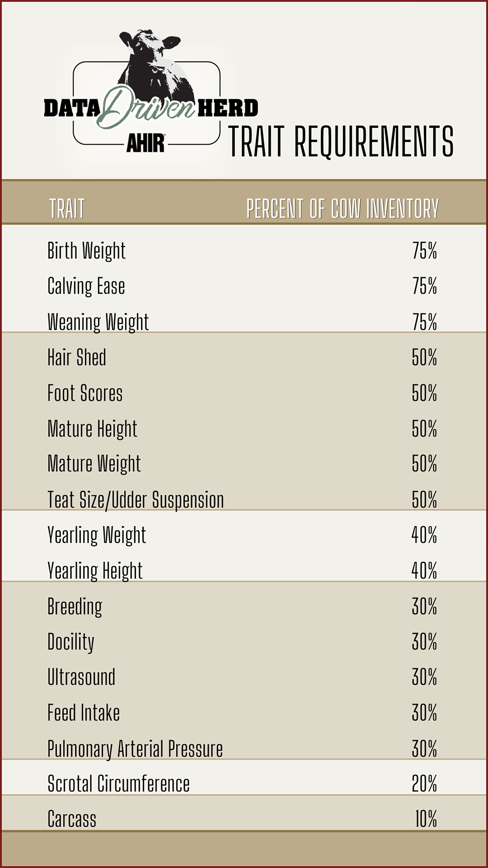
Task: Click the Mature Height trait label
Action: pos(92,429)
